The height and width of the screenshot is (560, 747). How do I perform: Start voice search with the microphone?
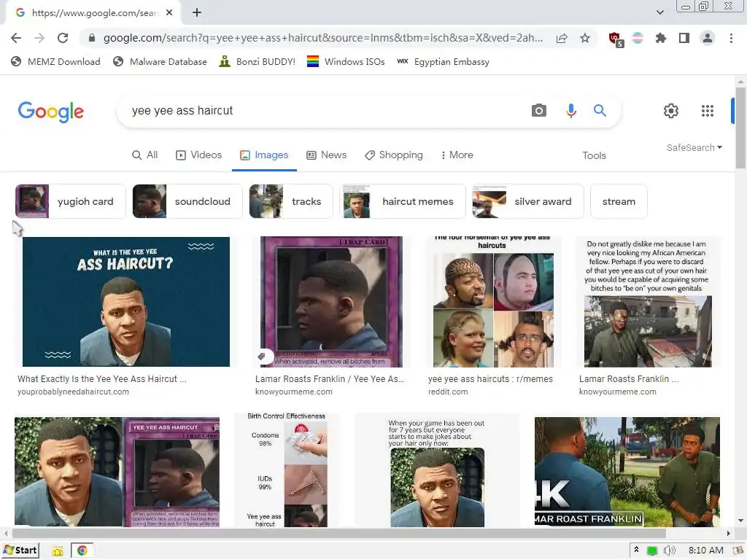[570, 111]
